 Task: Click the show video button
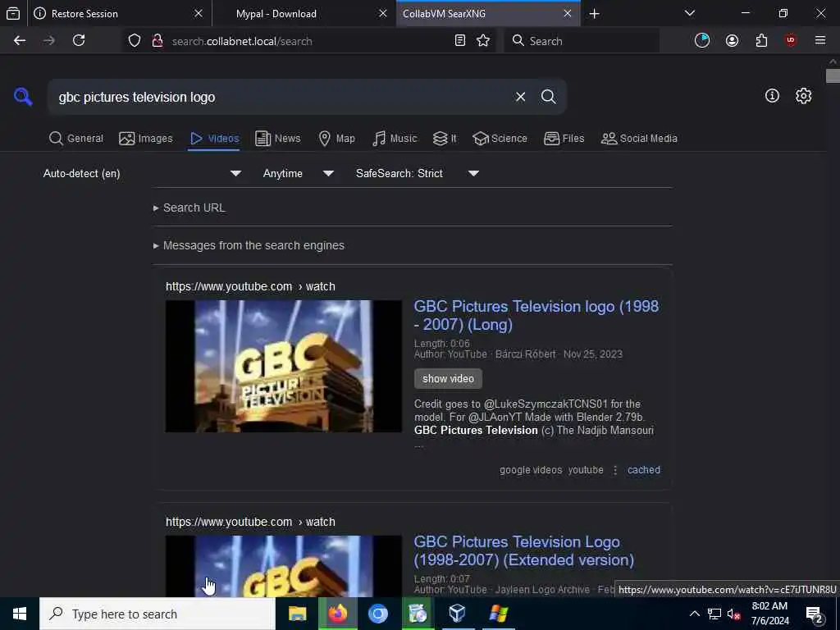click(x=448, y=379)
